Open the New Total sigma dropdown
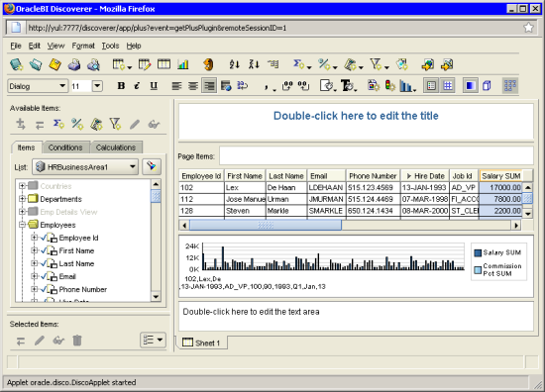This screenshot has width=545, height=392. 309,67
